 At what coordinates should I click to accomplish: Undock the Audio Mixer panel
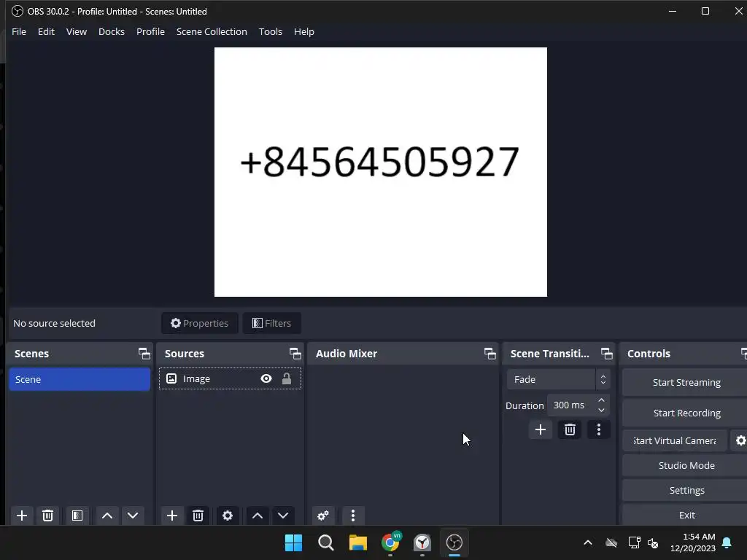coord(489,354)
